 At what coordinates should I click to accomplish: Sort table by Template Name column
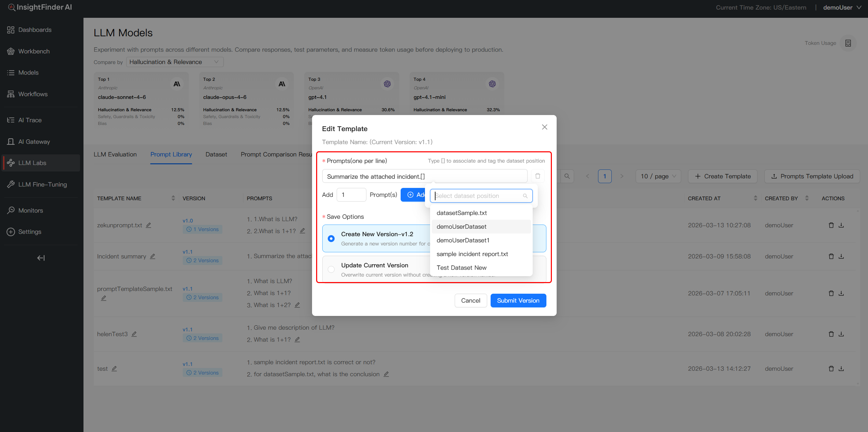(173, 198)
